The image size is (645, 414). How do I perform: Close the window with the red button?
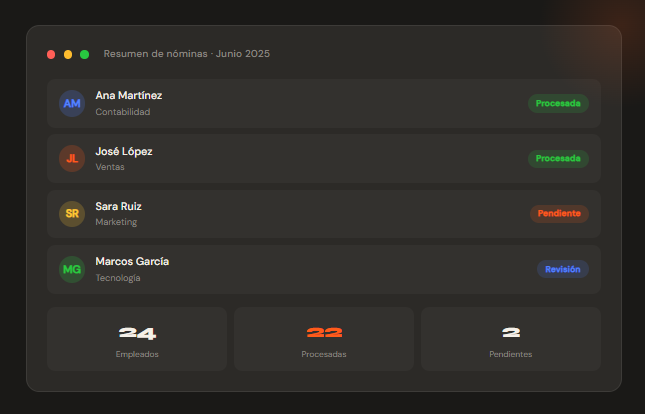[51, 54]
